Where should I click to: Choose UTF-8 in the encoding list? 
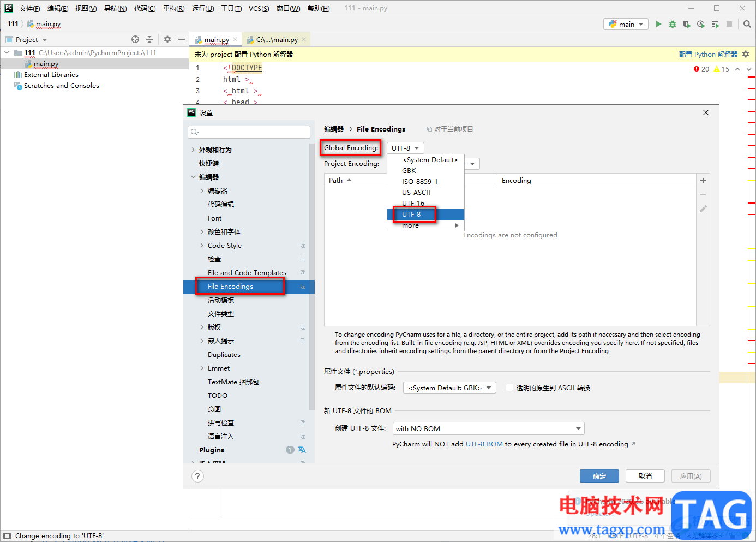click(425, 215)
